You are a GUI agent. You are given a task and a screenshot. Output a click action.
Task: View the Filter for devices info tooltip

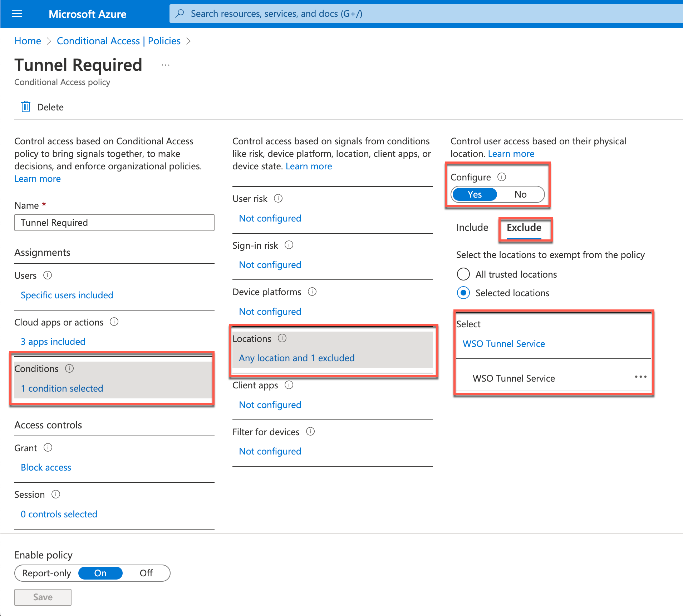(x=311, y=431)
